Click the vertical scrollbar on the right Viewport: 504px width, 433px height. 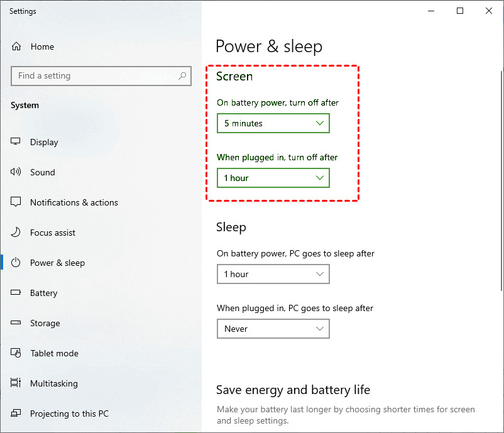pyautogui.click(x=501, y=180)
